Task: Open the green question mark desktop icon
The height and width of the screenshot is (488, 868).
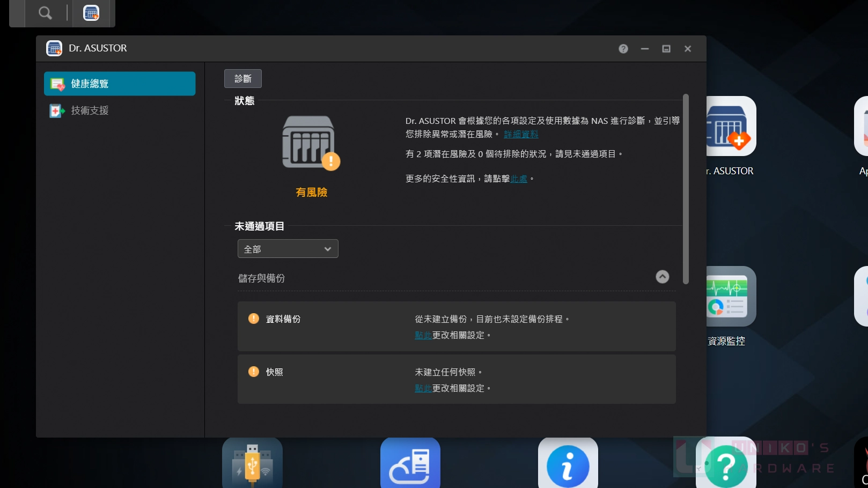Action: pos(726,463)
